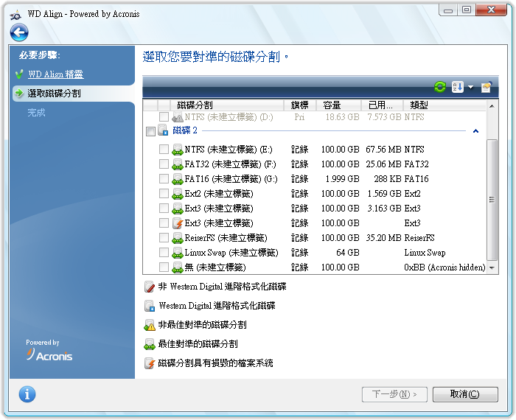Sort by the 類型 column header
The image size is (516, 420).
click(444, 105)
